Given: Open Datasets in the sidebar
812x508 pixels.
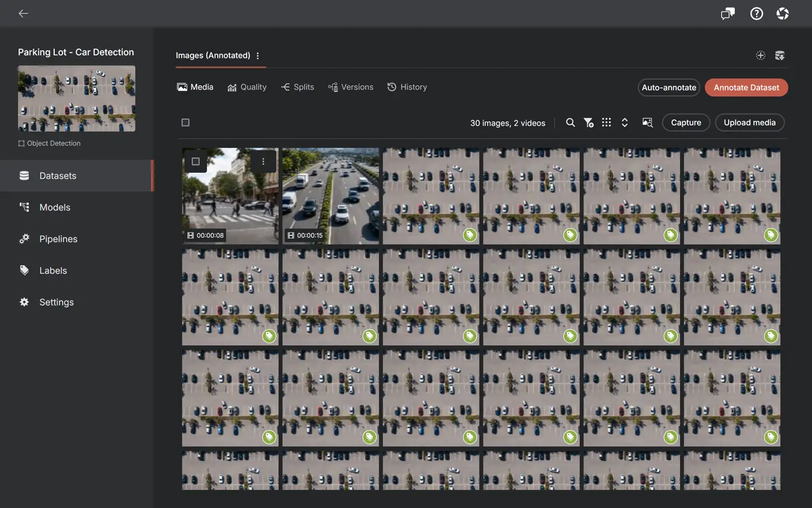Looking at the screenshot, I should [77, 176].
